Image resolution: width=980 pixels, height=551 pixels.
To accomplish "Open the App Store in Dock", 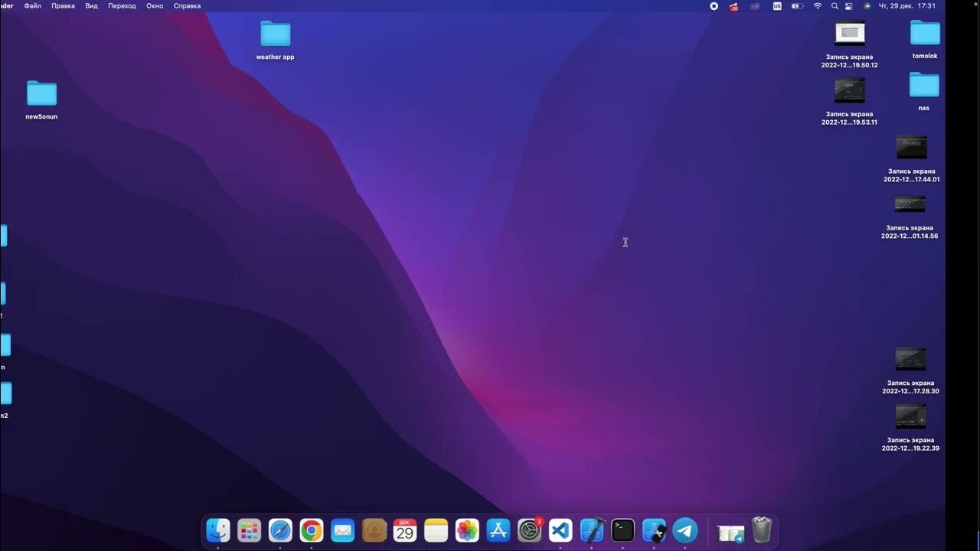I will [498, 530].
